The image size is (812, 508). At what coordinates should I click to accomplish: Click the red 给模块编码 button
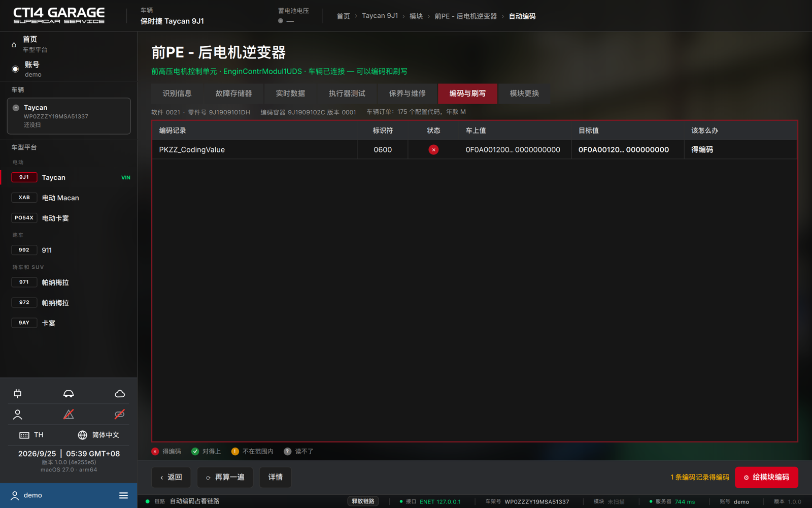click(766, 478)
